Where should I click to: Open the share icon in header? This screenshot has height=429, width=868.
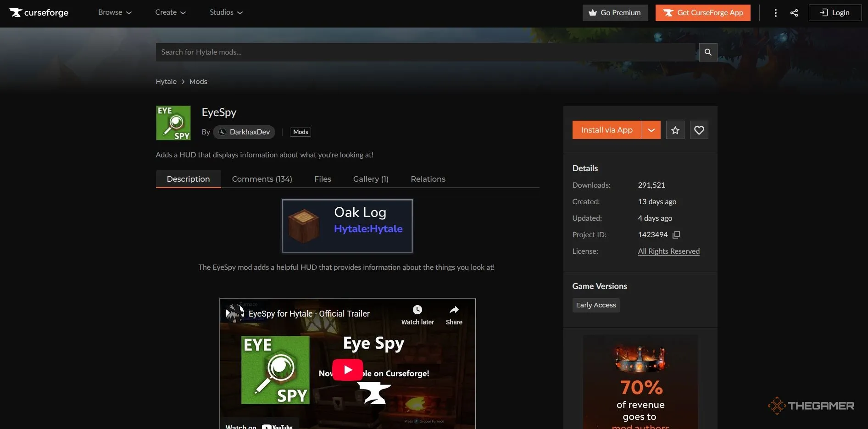794,13
